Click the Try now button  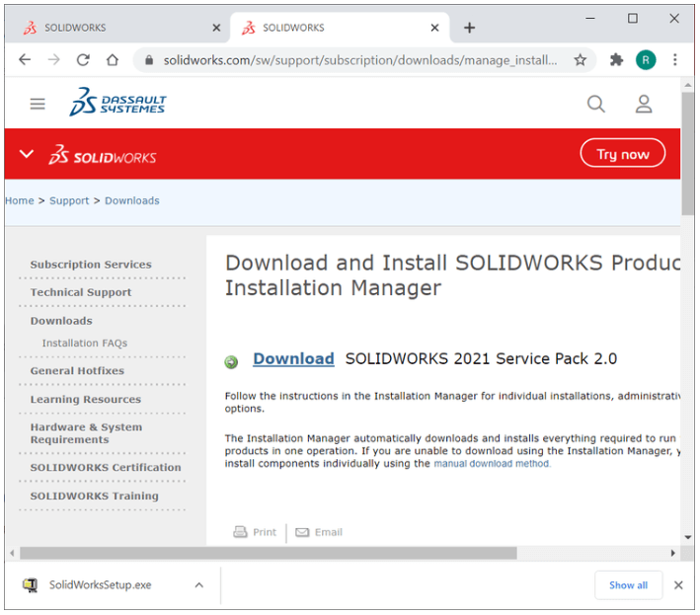623,153
